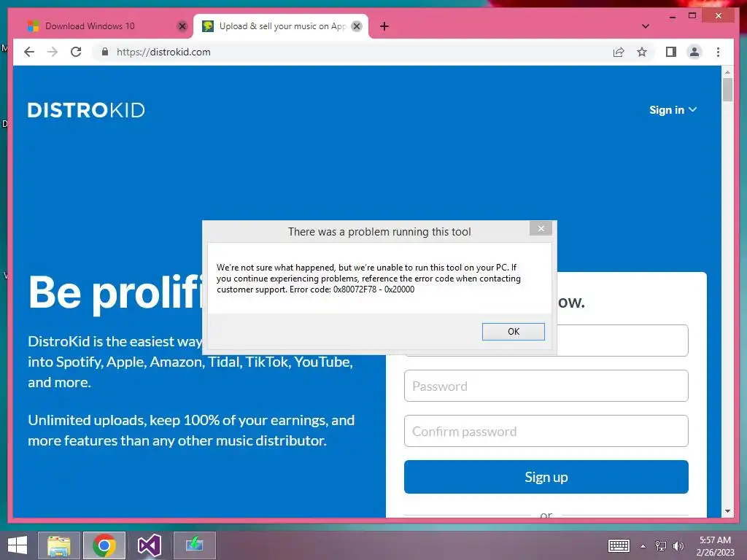Reload the distrokid.com page
The width and height of the screenshot is (747, 560).
(x=76, y=52)
